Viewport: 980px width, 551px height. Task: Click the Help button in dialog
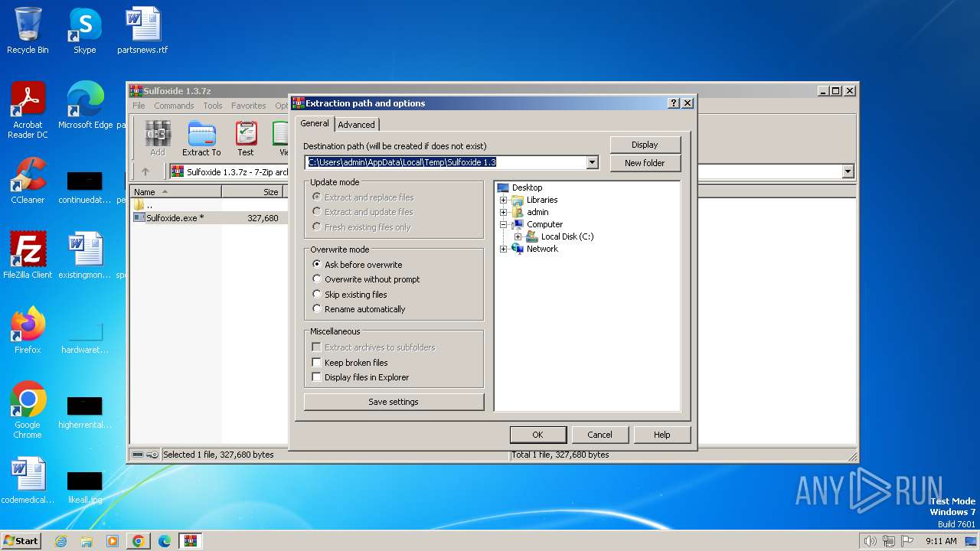[661, 435]
